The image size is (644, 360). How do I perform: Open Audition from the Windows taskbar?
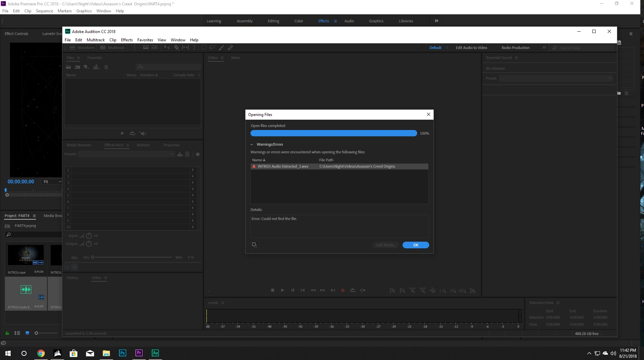[x=155, y=353]
